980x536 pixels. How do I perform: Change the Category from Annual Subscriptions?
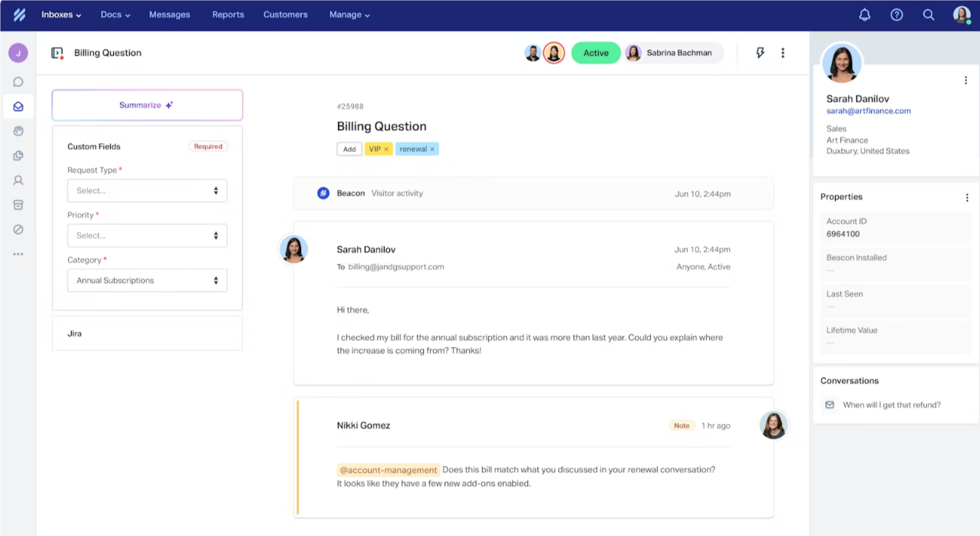[x=147, y=280]
